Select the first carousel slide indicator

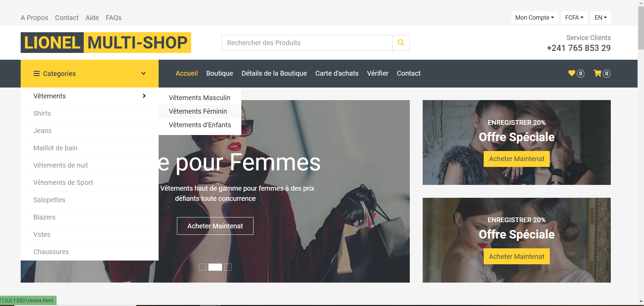tap(202, 267)
